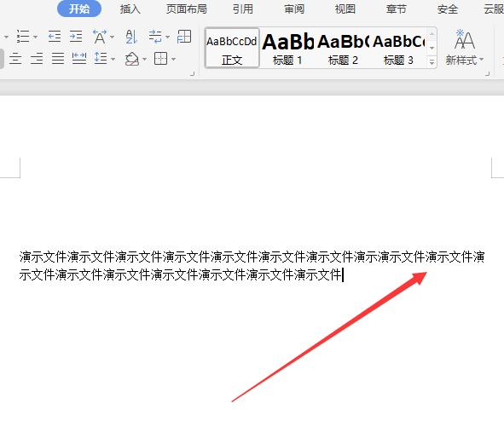Switch to the 插入 tab
Viewport: 504px width, 433px height.
point(130,9)
